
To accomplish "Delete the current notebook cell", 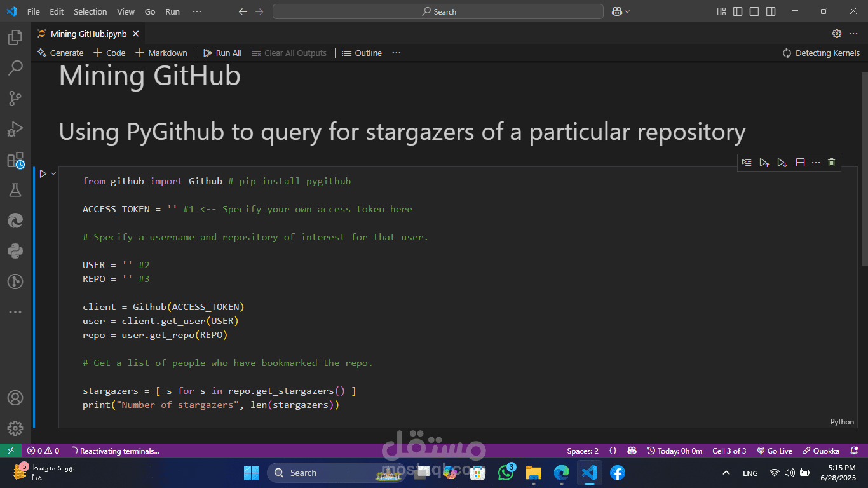I will tap(832, 163).
